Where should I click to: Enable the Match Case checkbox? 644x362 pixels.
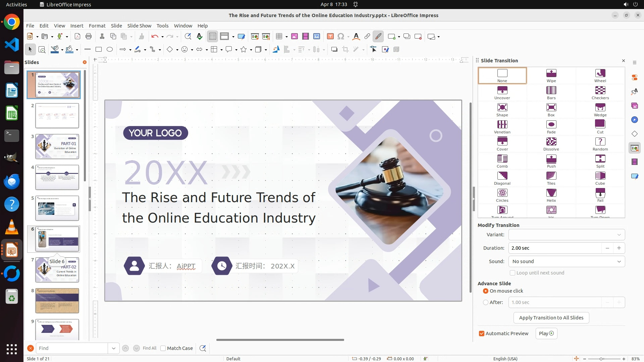click(163, 348)
